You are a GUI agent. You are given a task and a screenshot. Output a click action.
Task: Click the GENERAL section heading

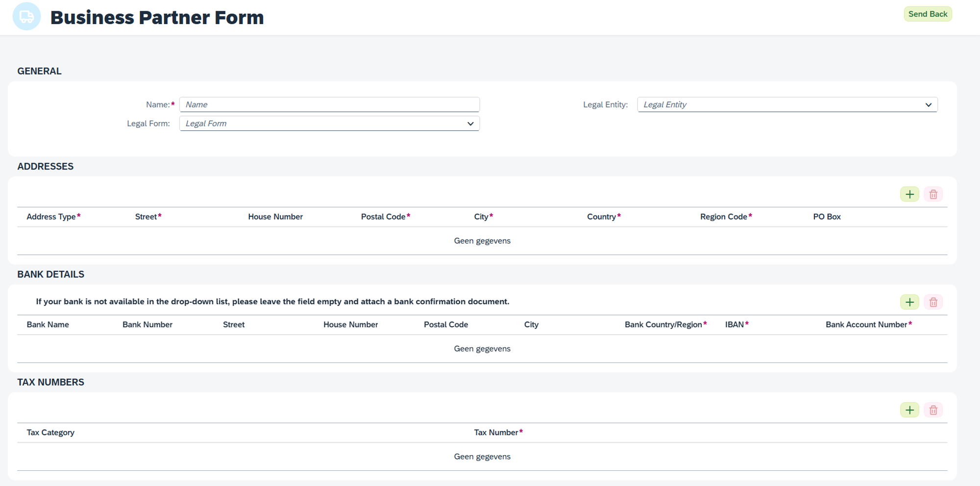(39, 71)
